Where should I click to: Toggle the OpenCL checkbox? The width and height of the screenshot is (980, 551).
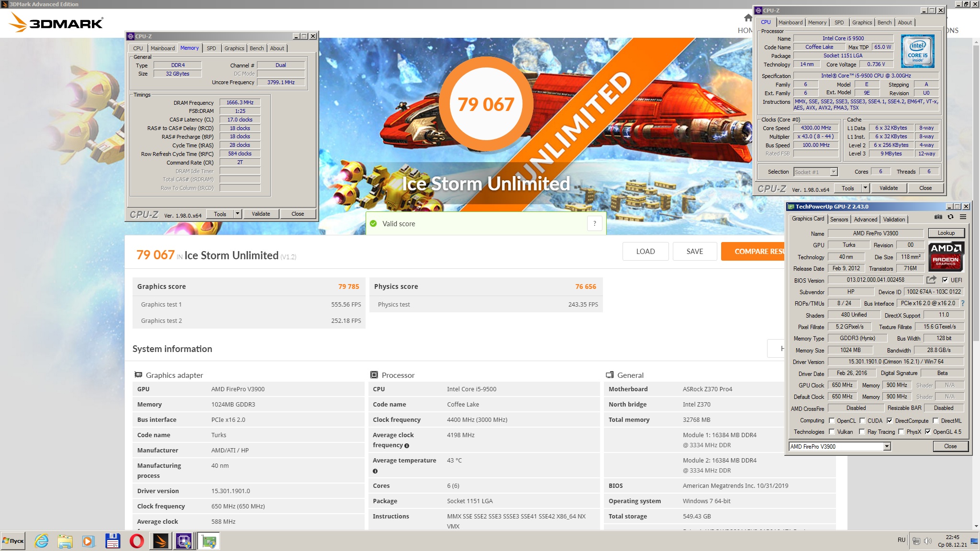[832, 420]
